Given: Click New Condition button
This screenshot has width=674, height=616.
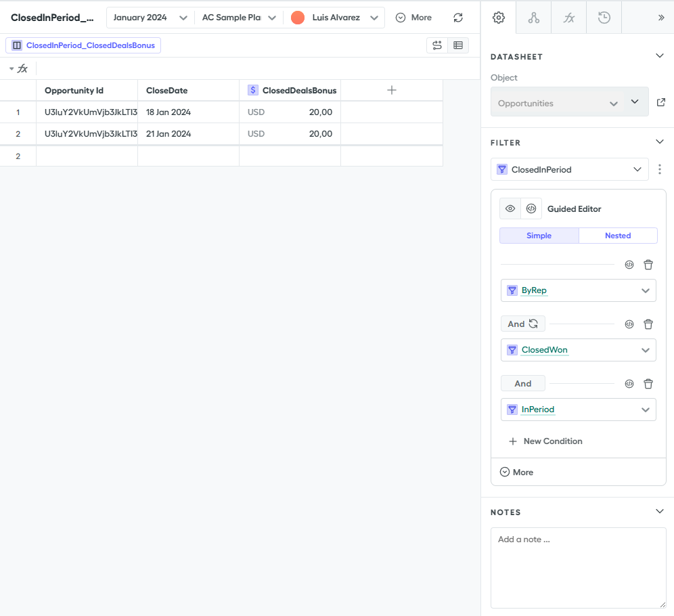Looking at the screenshot, I should pyautogui.click(x=545, y=441).
